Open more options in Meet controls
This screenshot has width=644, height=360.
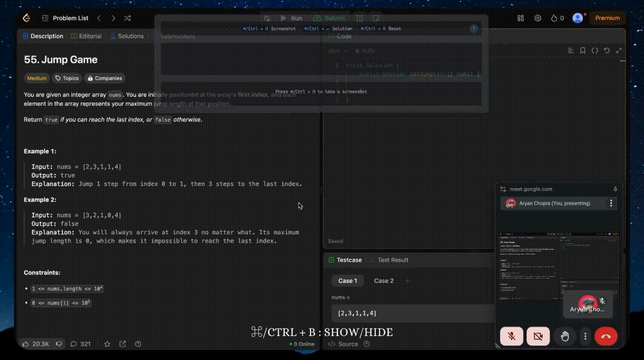click(x=585, y=336)
